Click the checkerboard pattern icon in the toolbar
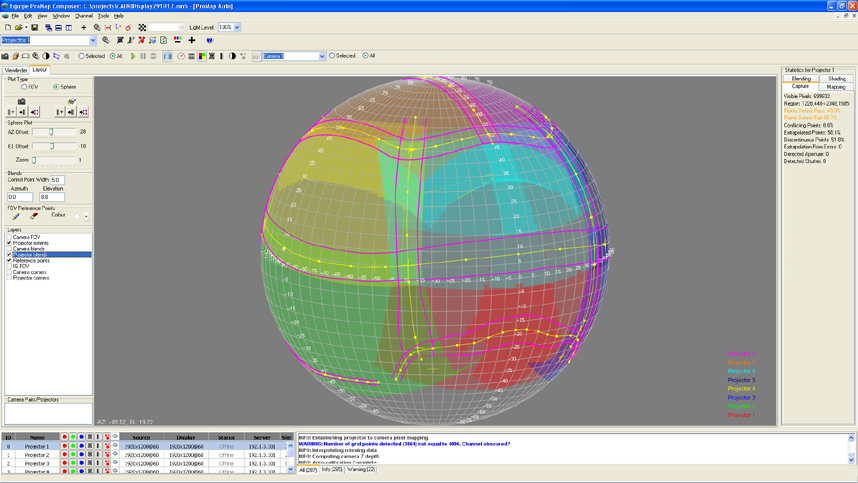Viewport: 858px width, 483px height. (142, 28)
